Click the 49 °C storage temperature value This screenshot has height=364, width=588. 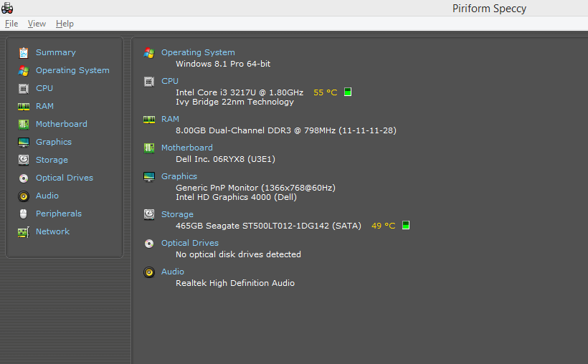383,226
